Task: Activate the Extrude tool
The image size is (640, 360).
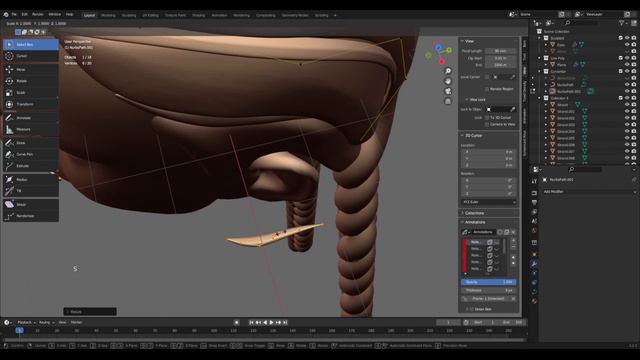Action: (x=31, y=166)
